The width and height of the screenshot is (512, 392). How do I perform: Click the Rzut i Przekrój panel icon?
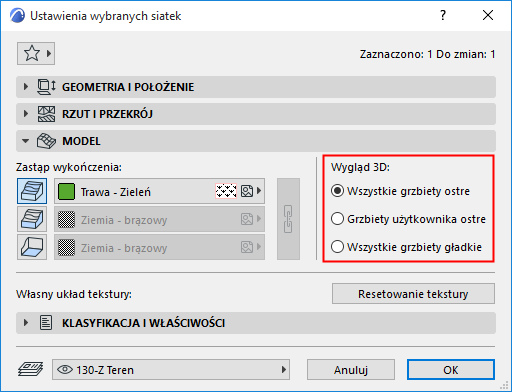tap(46, 114)
